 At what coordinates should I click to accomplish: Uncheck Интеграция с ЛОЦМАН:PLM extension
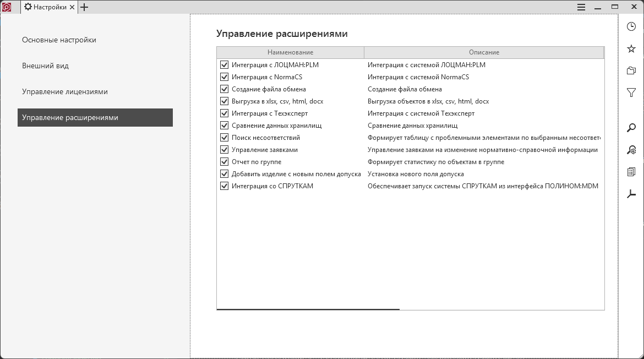[x=224, y=65]
